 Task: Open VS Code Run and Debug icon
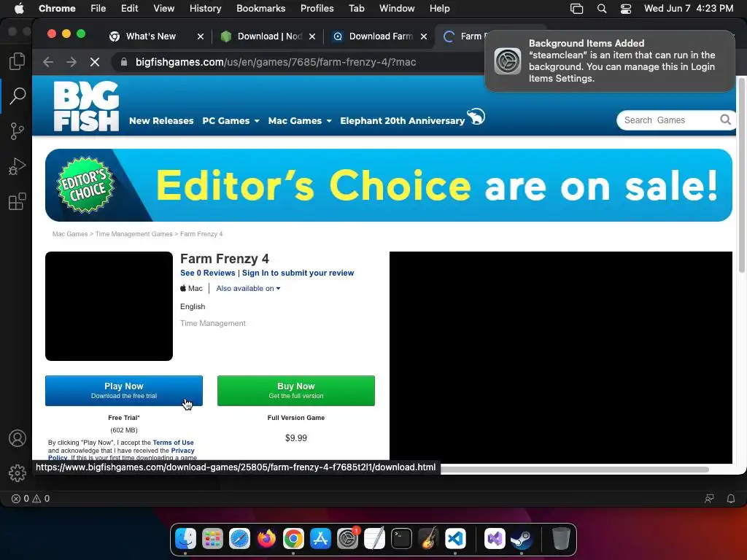tap(18, 166)
